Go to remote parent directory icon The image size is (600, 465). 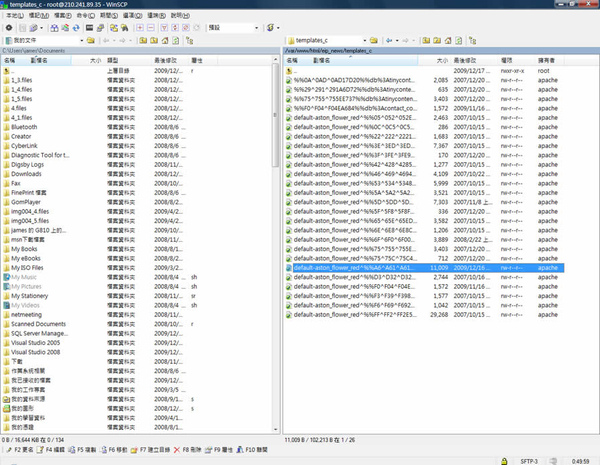coord(426,40)
